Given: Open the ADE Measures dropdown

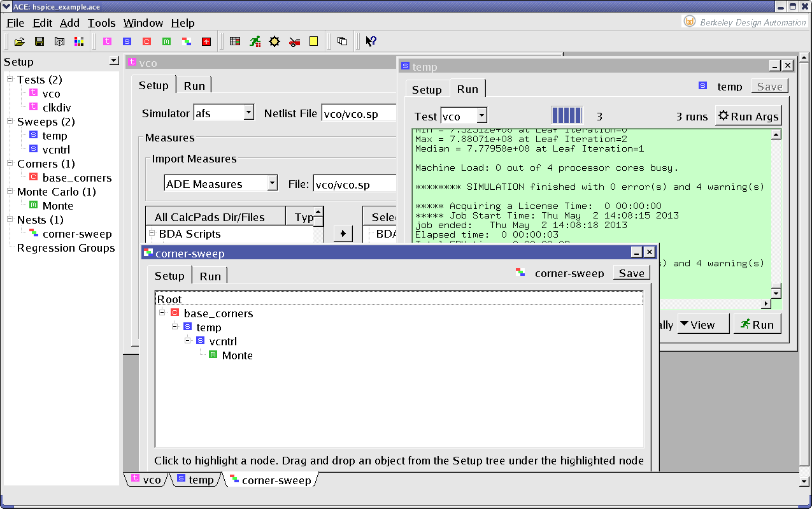Looking at the screenshot, I should click(272, 183).
